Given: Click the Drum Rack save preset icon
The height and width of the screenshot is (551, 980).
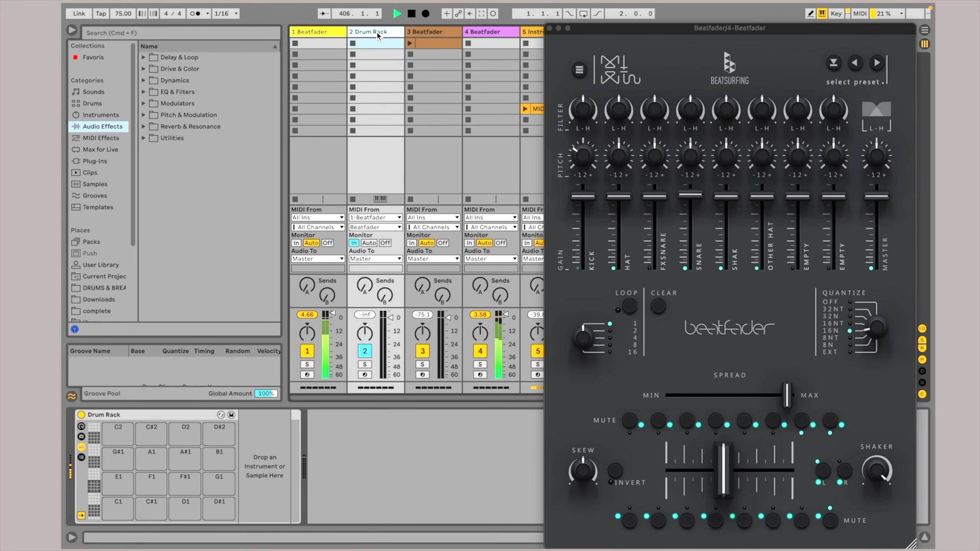Looking at the screenshot, I should coord(231,414).
